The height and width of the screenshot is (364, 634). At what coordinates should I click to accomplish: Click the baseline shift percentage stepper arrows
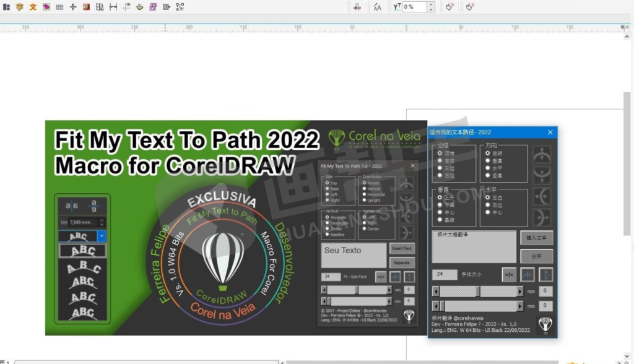point(431,7)
